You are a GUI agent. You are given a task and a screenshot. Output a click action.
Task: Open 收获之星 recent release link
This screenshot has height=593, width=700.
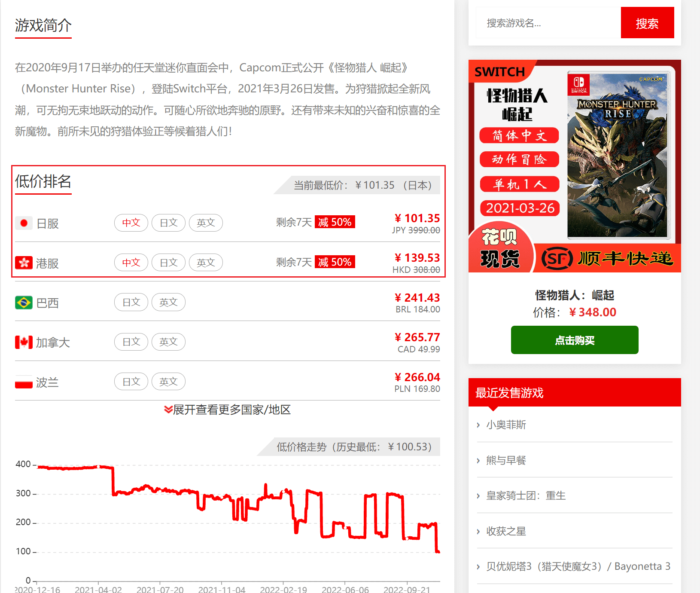click(x=506, y=532)
